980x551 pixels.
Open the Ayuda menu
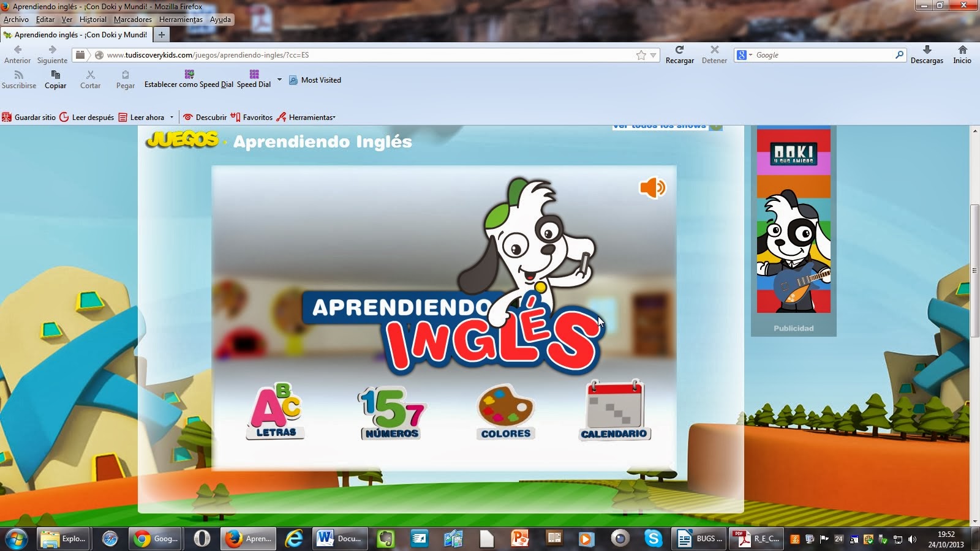point(221,20)
